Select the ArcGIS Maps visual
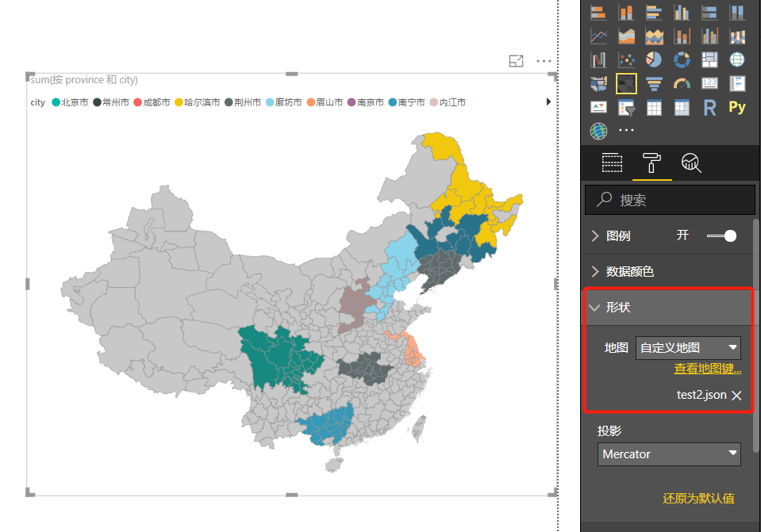 pos(598,130)
